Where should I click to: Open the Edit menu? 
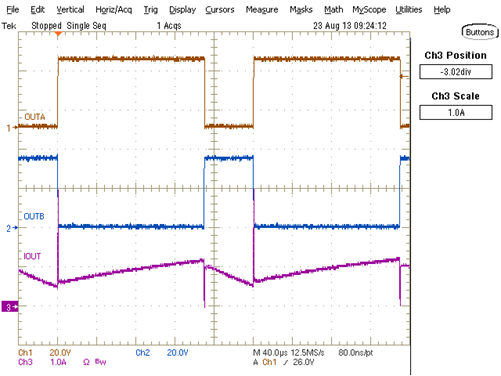pyautogui.click(x=37, y=10)
